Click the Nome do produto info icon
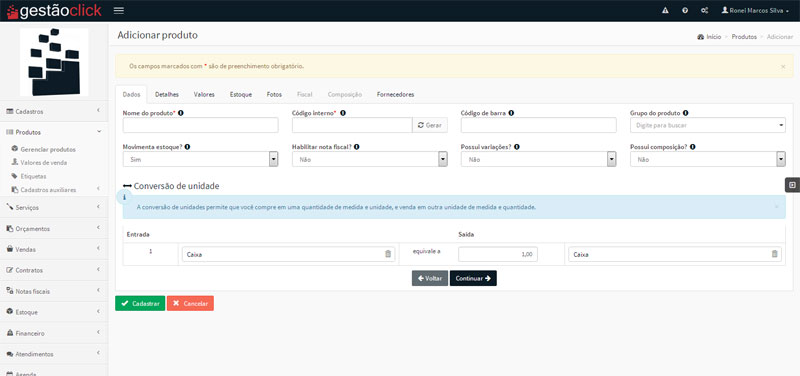This screenshot has height=376, width=800. [x=181, y=113]
